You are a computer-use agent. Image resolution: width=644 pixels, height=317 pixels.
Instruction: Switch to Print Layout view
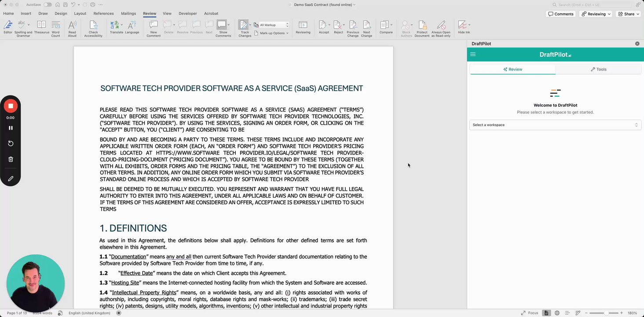[546, 313]
